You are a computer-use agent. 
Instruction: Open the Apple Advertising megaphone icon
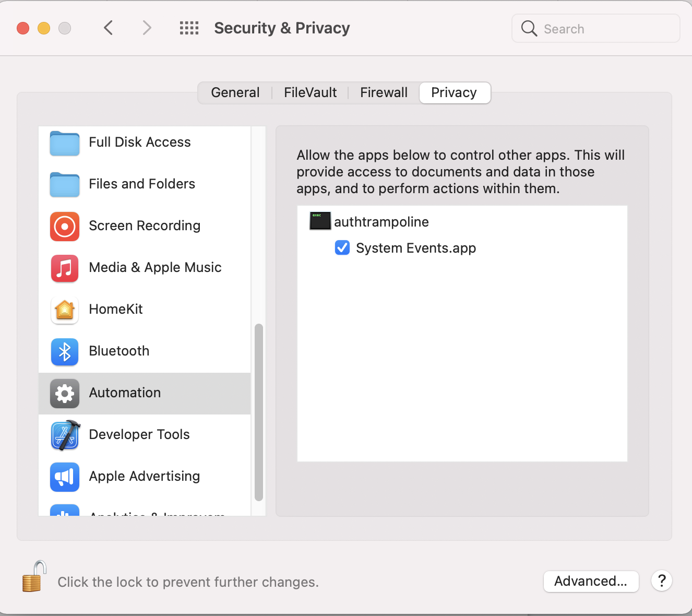65,477
